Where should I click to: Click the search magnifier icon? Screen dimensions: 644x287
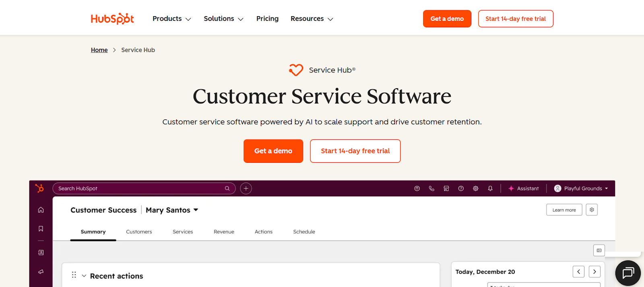click(x=227, y=188)
